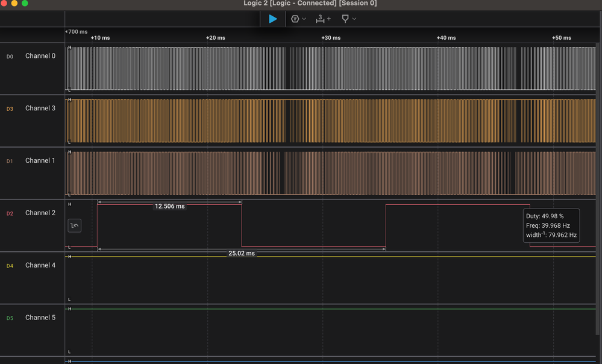602x364 pixels.
Task: Add a timing marker pair from the toolbar
Action: 323,19
